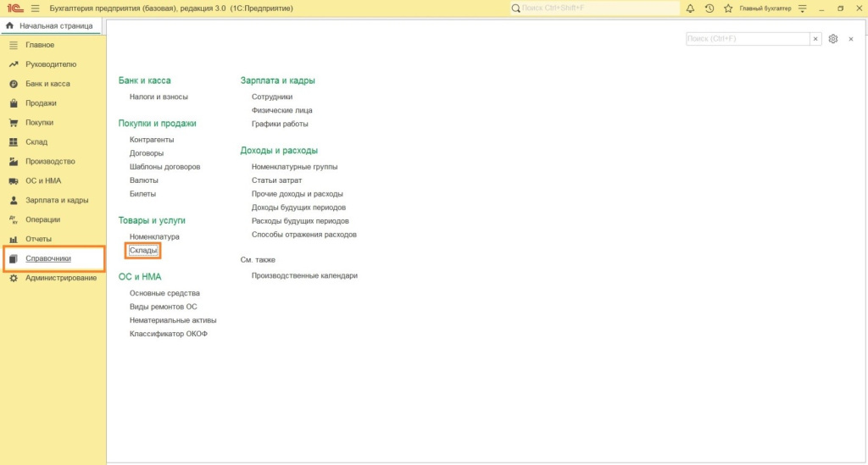The width and height of the screenshot is (868, 465).
Task: Open Нематериальные активы link
Action: [173, 320]
